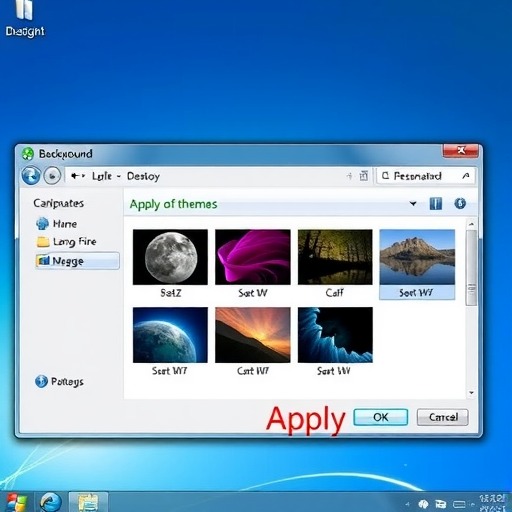Viewport: 512px width, 512px height.
Task: Open the file explorer taskbar icon
Action: coord(88,502)
